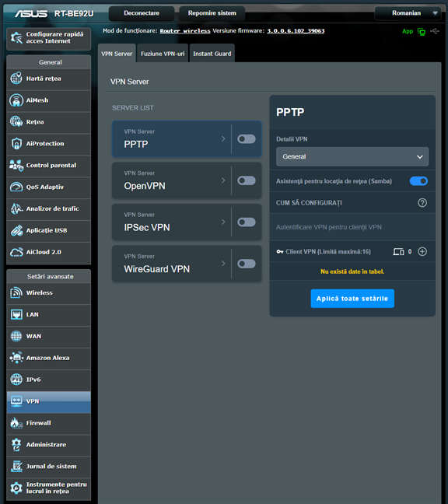The height and width of the screenshot is (504, 448).
Task: Click the Deconectare button
Action: coord(142,13)
